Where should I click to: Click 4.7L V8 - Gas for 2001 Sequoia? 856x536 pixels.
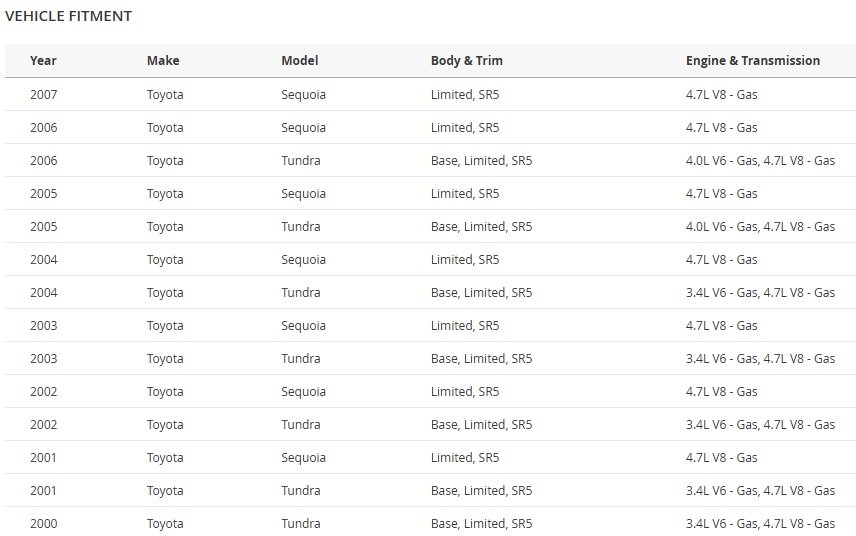pos(722,458)
